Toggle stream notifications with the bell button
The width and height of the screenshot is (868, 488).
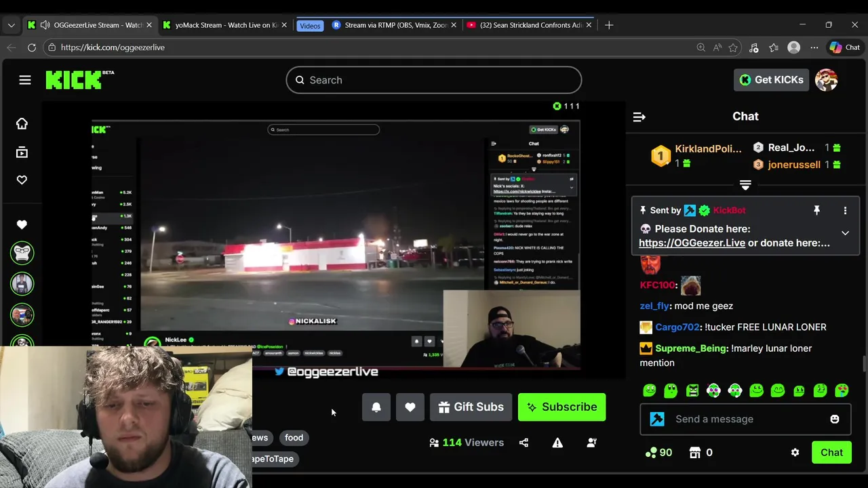tap(376, 407)
